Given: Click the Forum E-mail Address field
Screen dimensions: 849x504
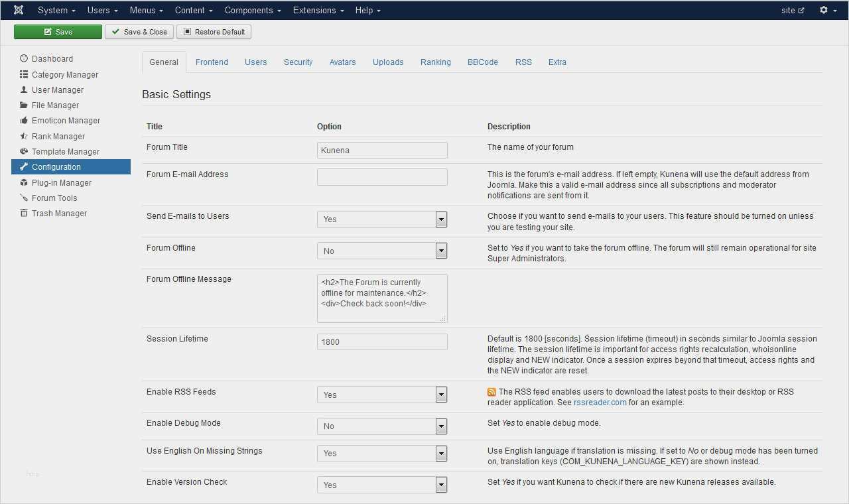Looking at the screenshot, I should (x=382, y=177).
